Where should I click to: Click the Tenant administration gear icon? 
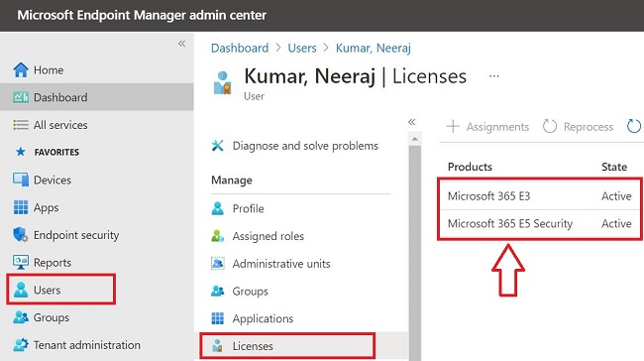pyautogui.click(x=21, y=345)
